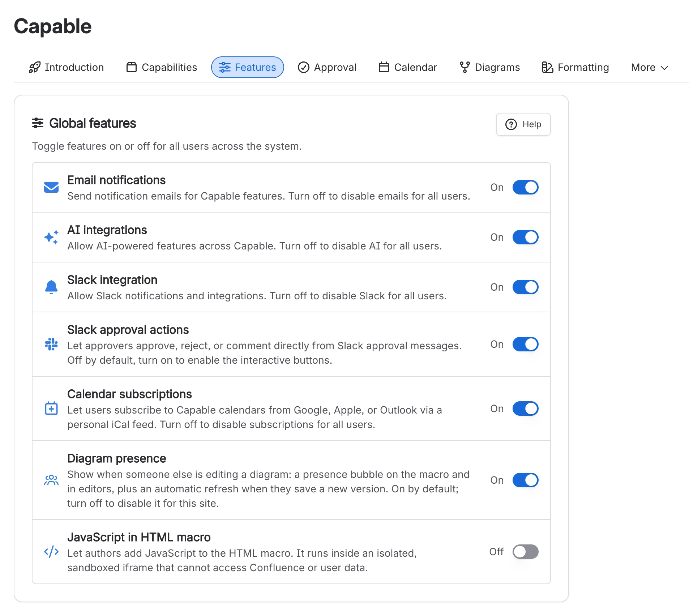Click the 'Allow Slack notifications' description text

[257, 296]
